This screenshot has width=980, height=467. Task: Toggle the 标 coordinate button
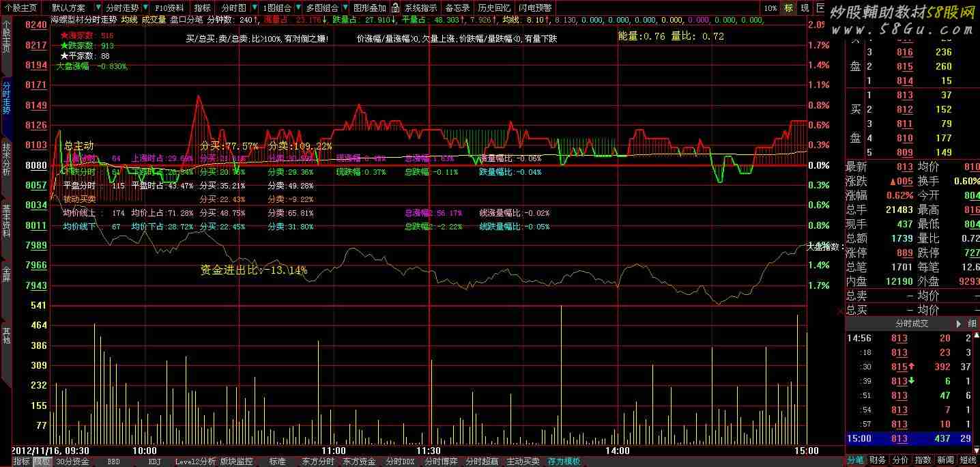click(789, 8)
